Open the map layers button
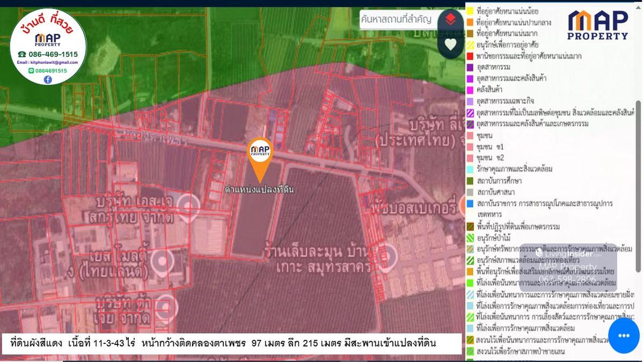Image resolution: width=644 pixels, height=362 pixels. [450, 20]
